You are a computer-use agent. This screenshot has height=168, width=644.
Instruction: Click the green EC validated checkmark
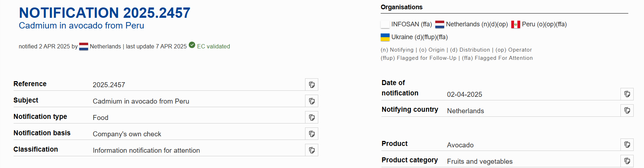click(x=192, y=45)
